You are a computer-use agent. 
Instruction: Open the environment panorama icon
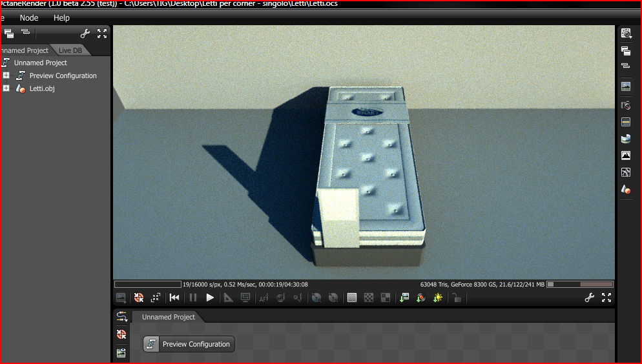(x=626, y=139)
